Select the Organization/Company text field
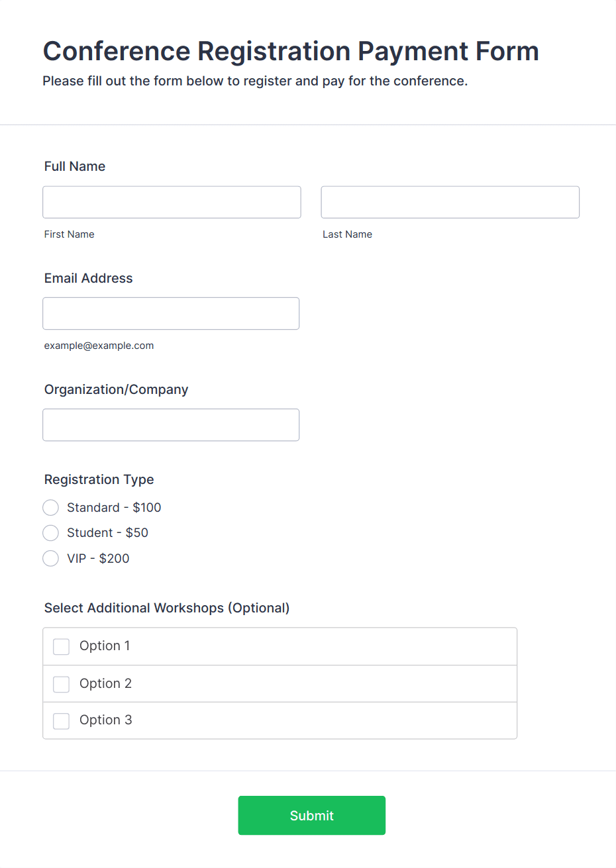The height and width of the screenshot is (868, 616). coord(171,424)
